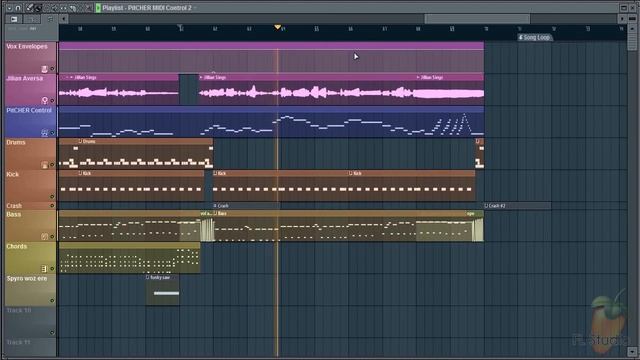Open the Drums pattern clip menu
This screenshot has height=360, width=640.
(80, 141)
